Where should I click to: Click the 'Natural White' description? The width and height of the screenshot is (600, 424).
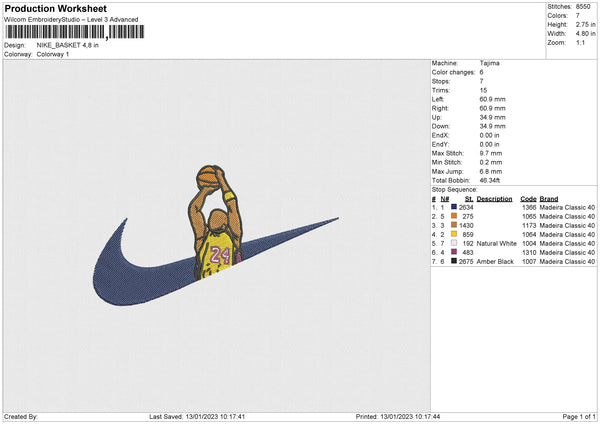point(497,243)
